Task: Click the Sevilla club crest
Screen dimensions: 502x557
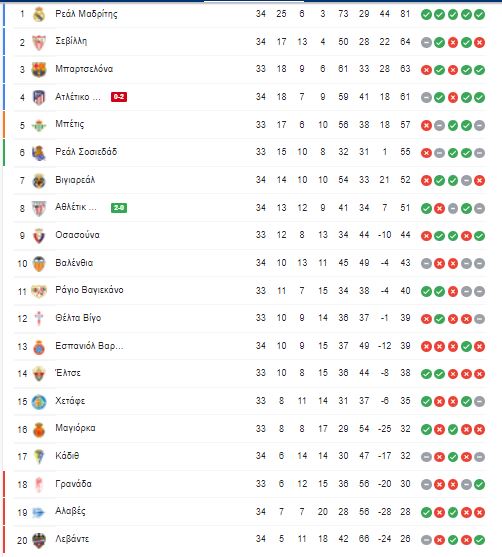Action: 39,42
